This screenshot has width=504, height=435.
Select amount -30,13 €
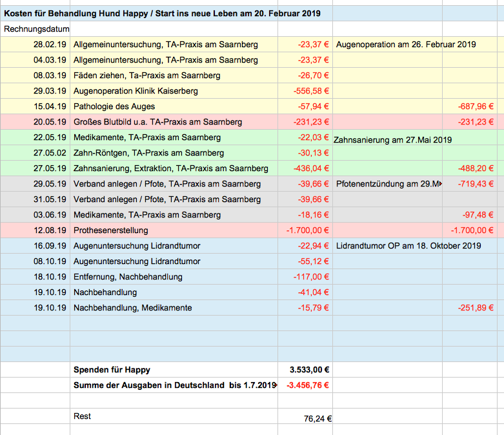(305, 153)
